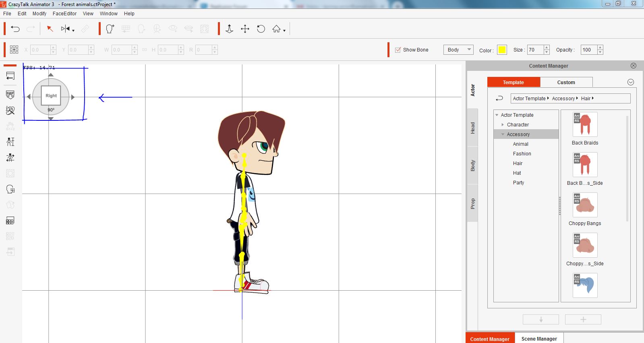This screenshot has height=343, width=644.
Task: Click the layer search icon in sidebar
Action: [10, 189]
